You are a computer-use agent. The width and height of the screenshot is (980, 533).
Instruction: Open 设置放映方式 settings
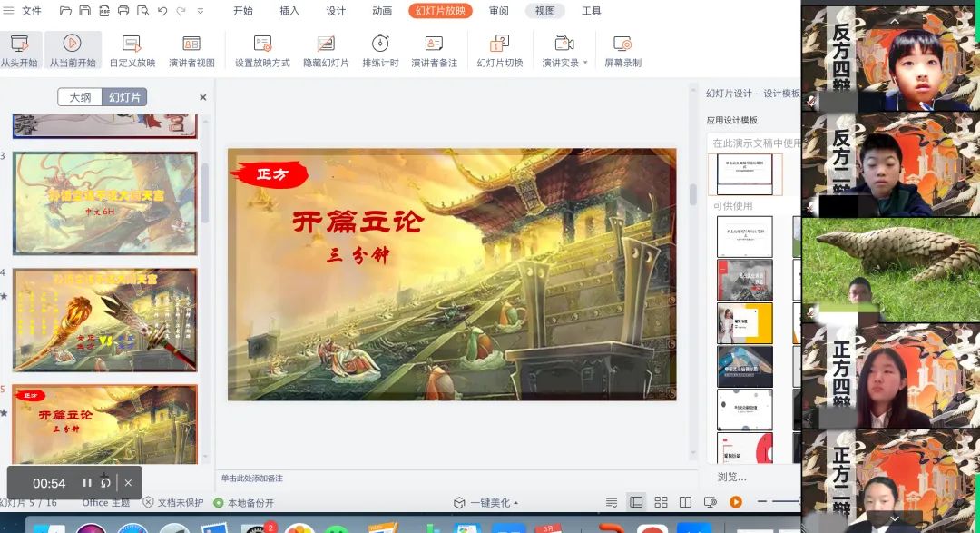point(262,50)
